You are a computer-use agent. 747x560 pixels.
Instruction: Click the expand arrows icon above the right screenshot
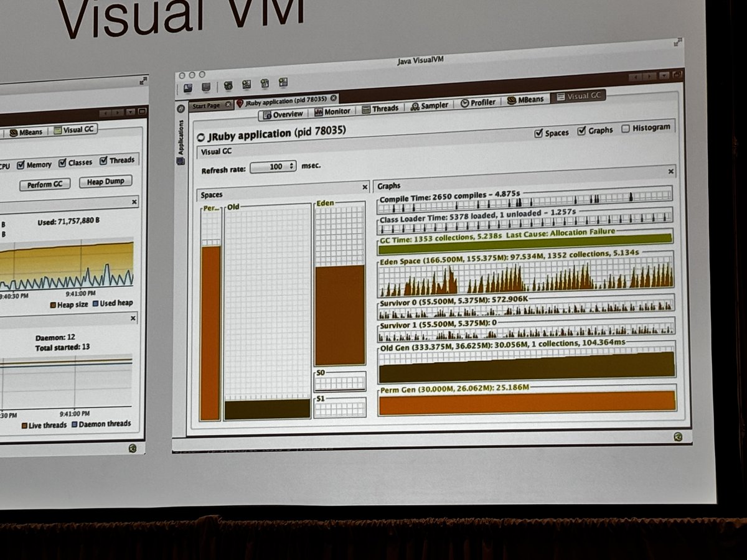coord(677,42)
